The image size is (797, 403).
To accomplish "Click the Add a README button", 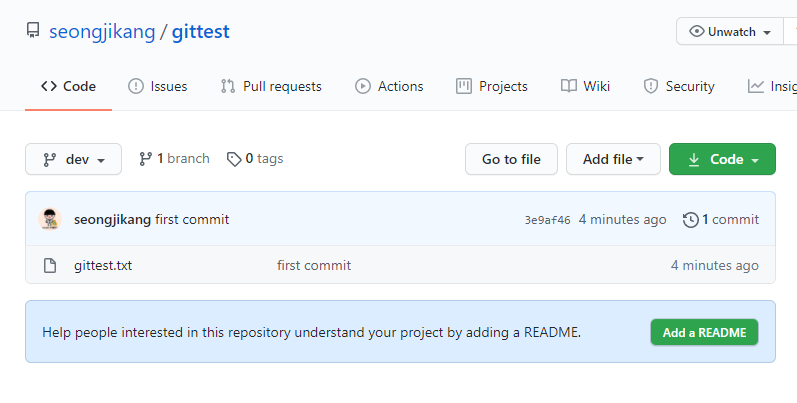I will coord(704,332).
